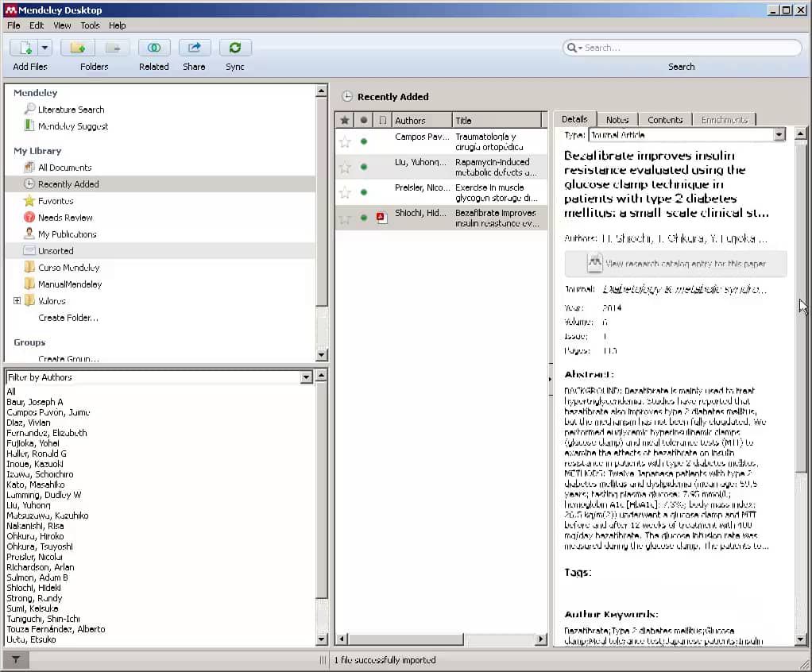Image resolution: width=812 pixels, height=672 pixels.
Task: Click the Recently Added header clock icon
Action: 347,96
